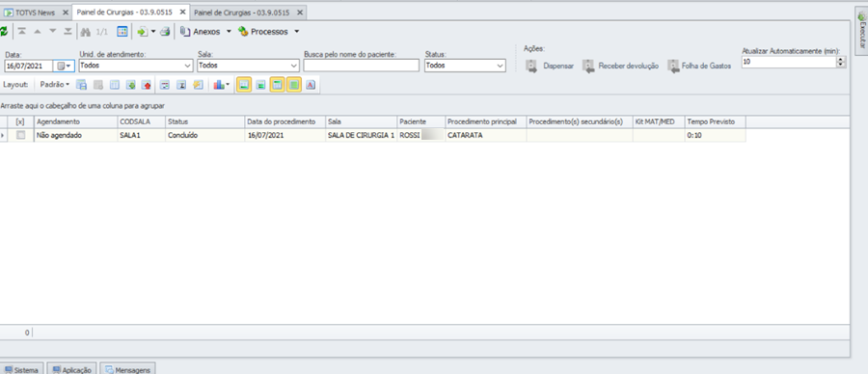Open the Padrão layout dropdown
The image size is (868, 374).
click(54, 85)
